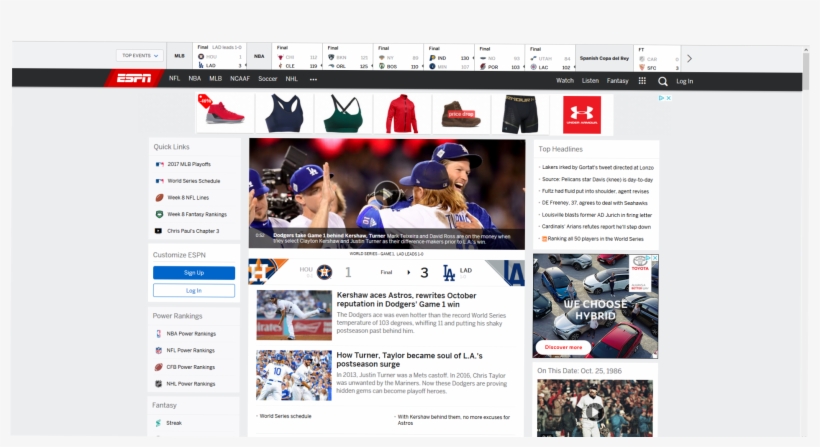
Task: Click the brown boot price drop ad
Action: pyautogui.click(x=461, y=113)
